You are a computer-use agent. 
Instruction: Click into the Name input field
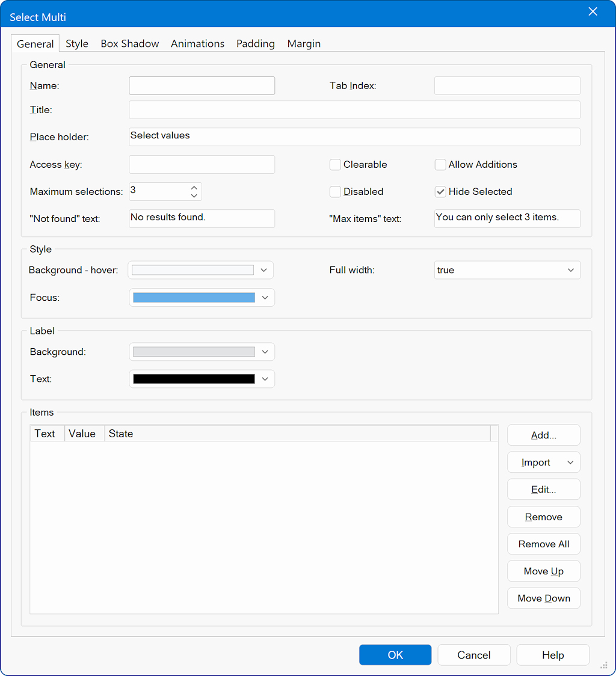[x=202, y=86]
